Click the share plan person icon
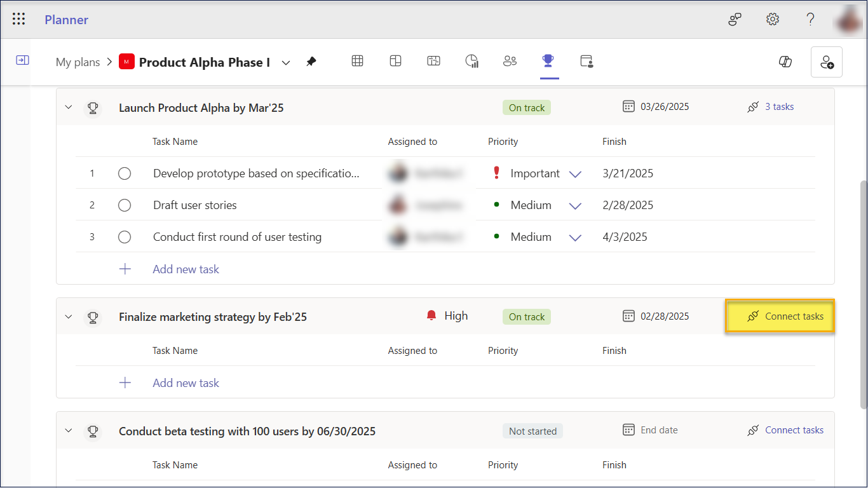The image size is (868, 488). [827, 62]
